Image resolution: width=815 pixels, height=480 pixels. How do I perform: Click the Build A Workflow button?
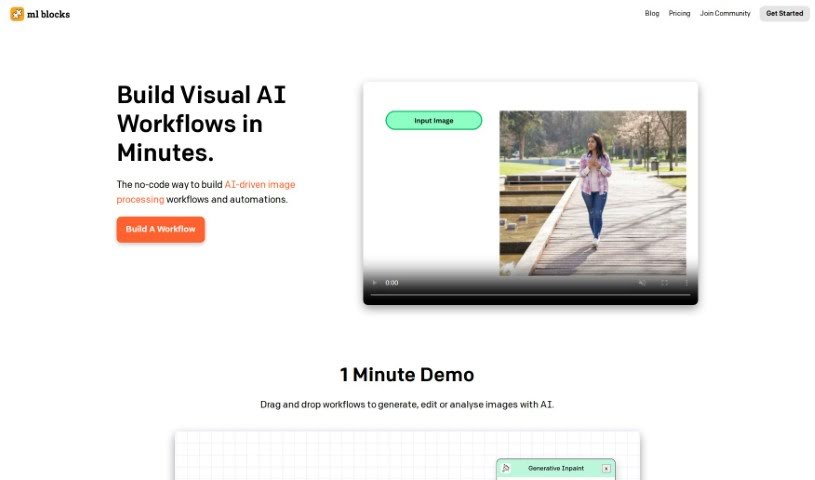tap(160, 229)
